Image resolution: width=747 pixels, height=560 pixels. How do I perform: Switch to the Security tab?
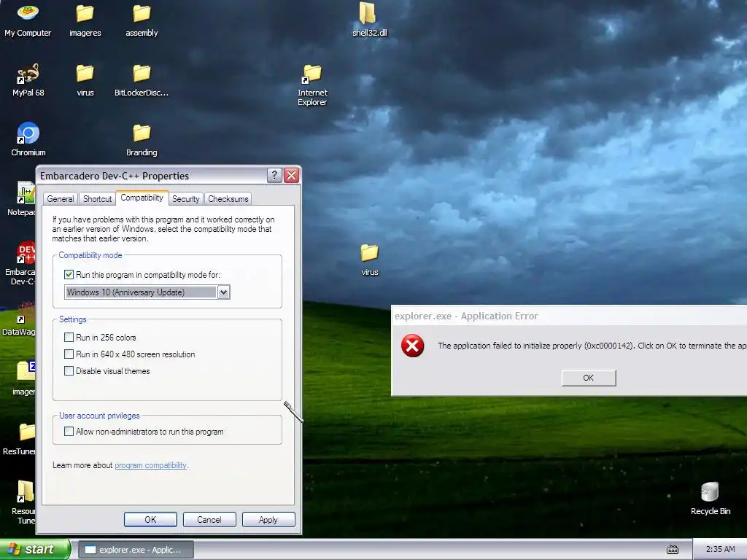[186, 199]
